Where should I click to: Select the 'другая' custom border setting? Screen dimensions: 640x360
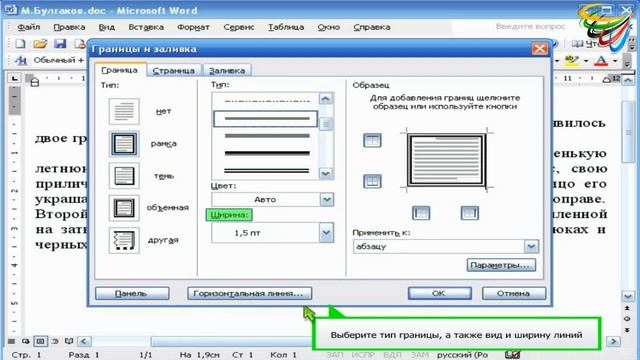[124, 240]
